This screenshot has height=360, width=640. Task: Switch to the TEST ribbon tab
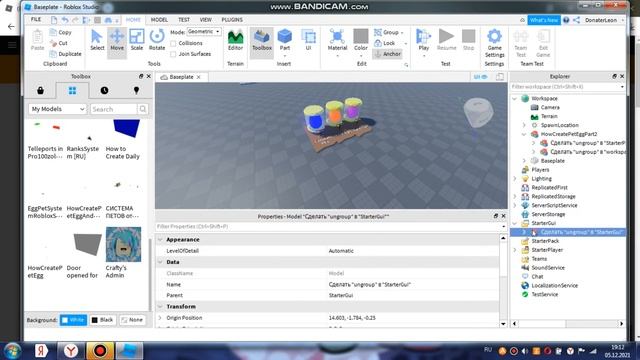point(184,20)
